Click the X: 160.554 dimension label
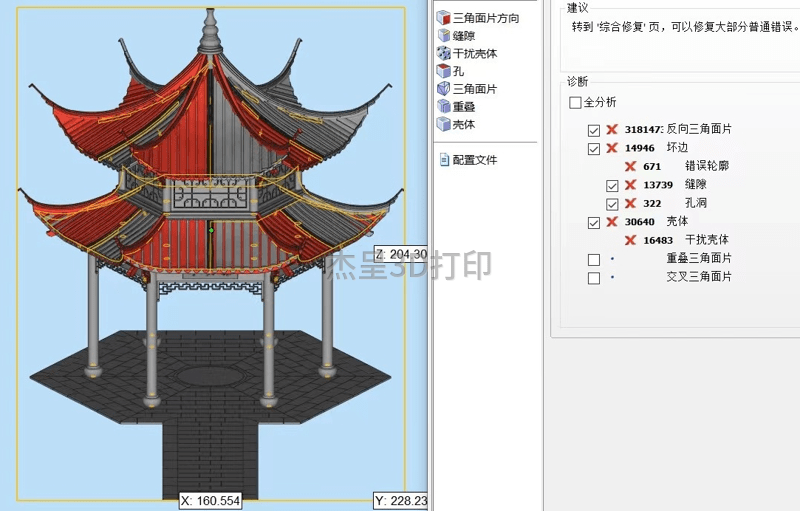 (210, 500)
